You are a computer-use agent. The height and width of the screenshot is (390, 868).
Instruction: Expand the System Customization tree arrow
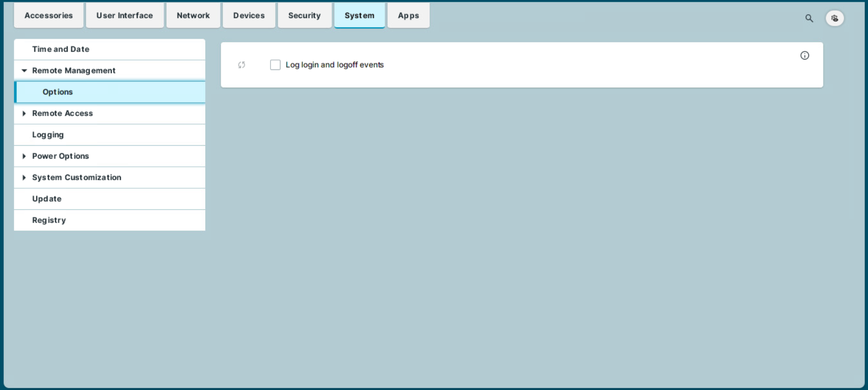coord(24,178)
